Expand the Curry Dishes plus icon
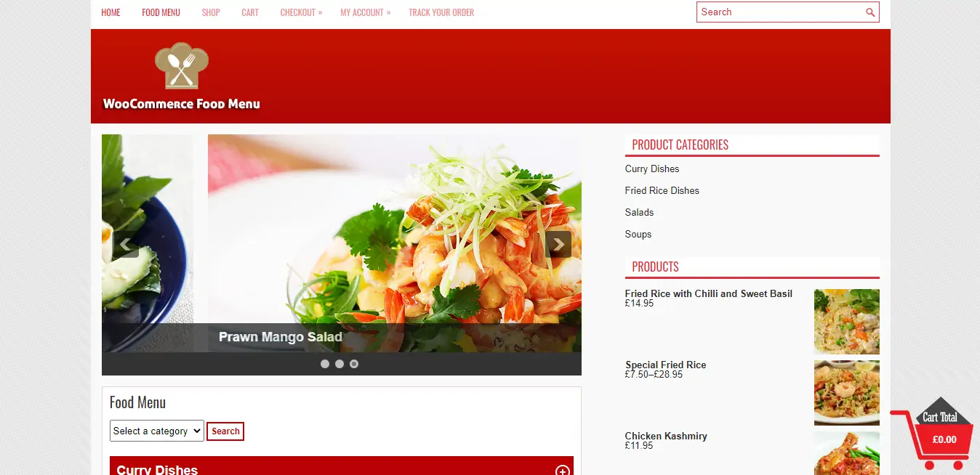The width and height of the screenshot is (980, 475). coord(562,471)
